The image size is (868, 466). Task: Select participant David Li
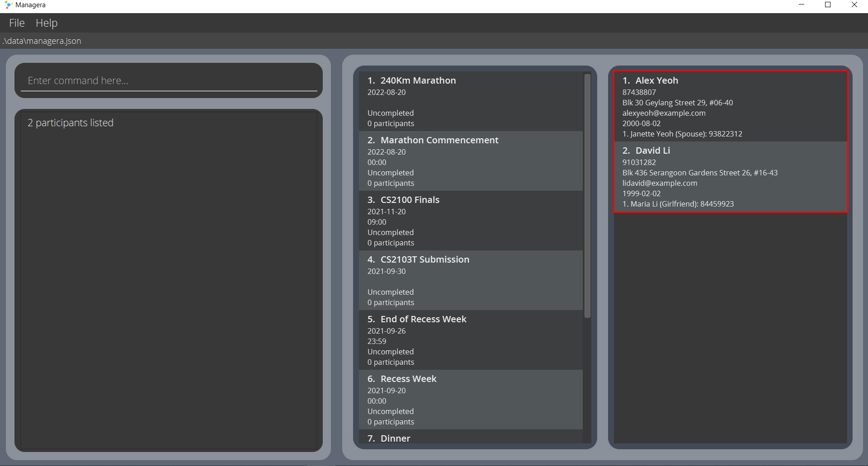pyautogui.click(x=730, y=177)
